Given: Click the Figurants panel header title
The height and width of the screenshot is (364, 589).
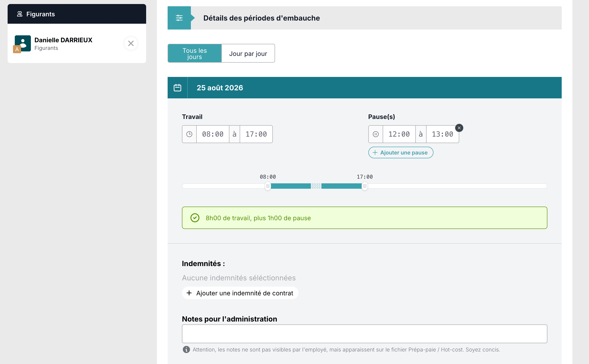Looking at the screenshot, I should [41, 14].
